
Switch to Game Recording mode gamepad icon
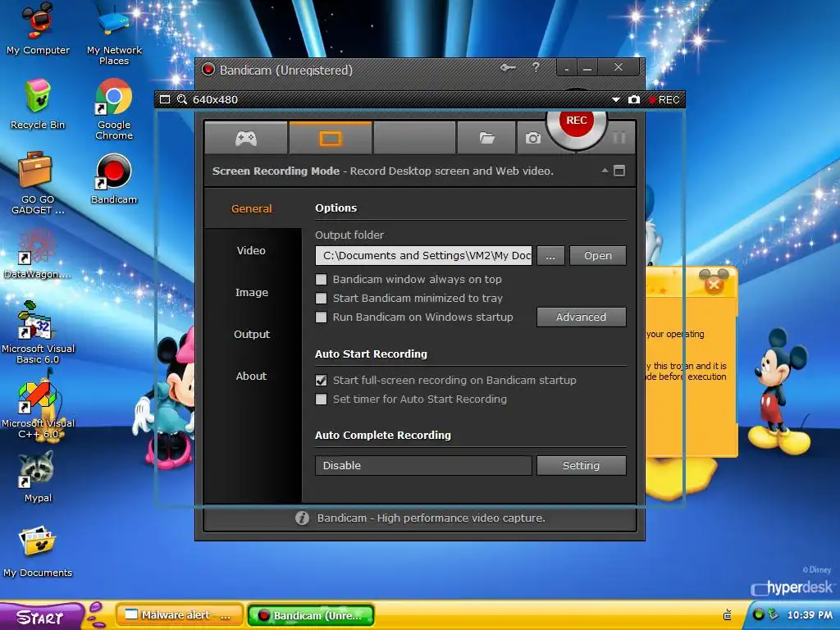point(246,138)
